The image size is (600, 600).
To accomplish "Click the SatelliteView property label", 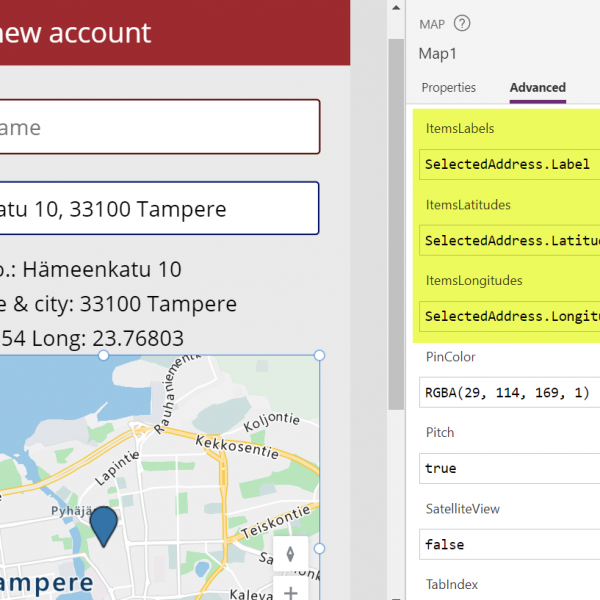I will click(463, 509).
